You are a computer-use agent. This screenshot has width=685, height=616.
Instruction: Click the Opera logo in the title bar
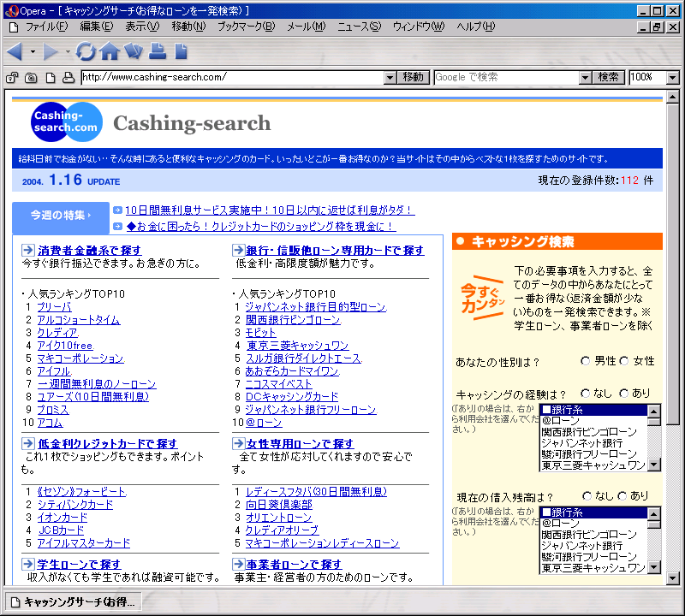click(12, 11)
